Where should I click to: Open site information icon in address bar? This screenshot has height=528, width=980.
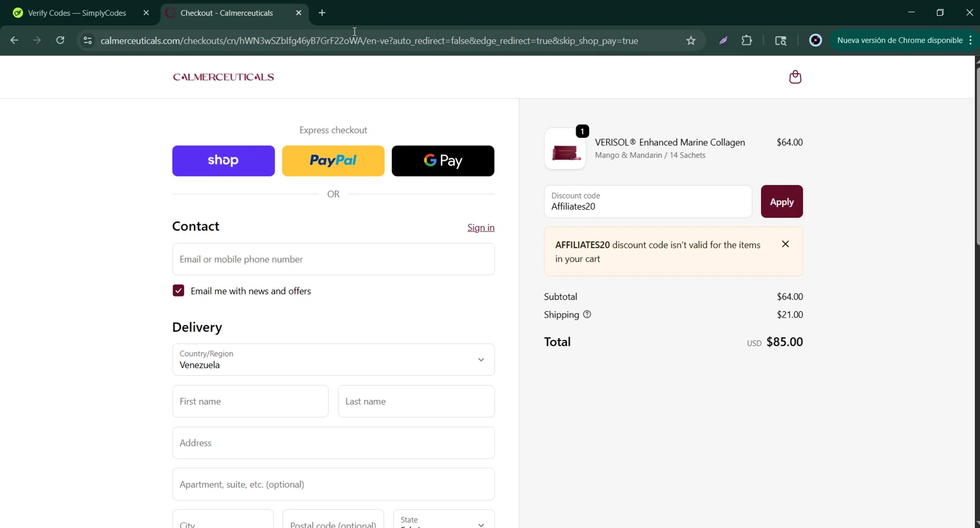click(x=88, y=41)
